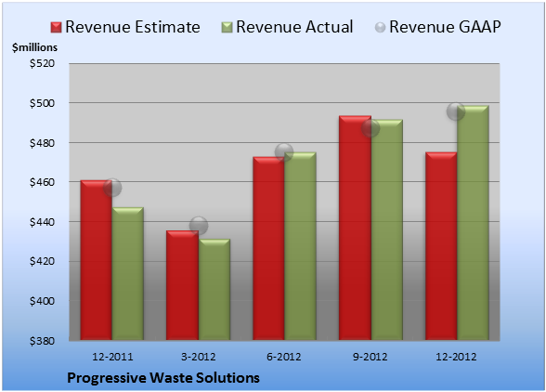Click the 'Progressive Waste Solutions' chart title

point(163,378)
